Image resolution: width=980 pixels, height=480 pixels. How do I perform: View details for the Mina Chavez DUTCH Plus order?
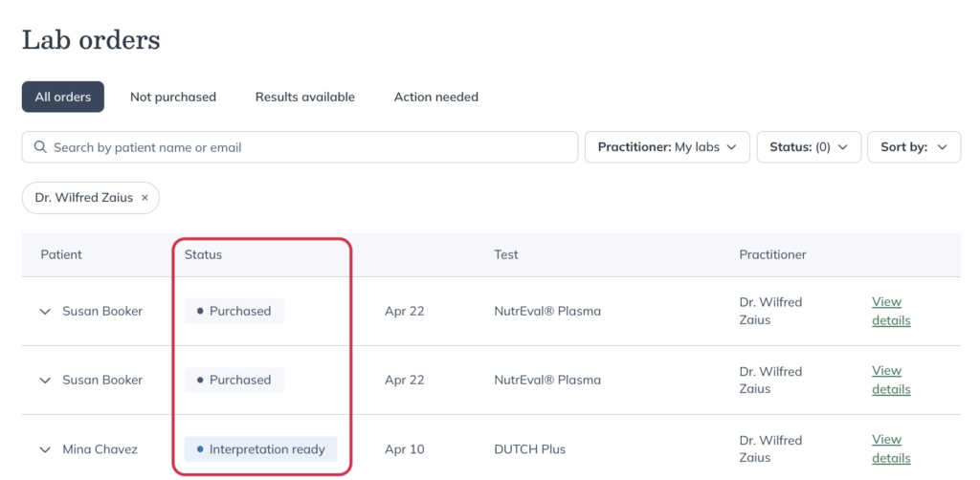(x=891, y=448)
